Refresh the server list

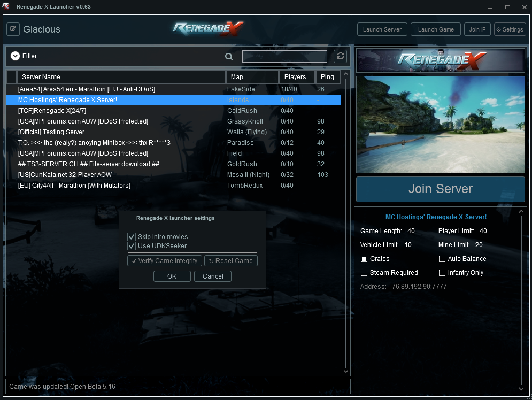[x=340, y=56]
